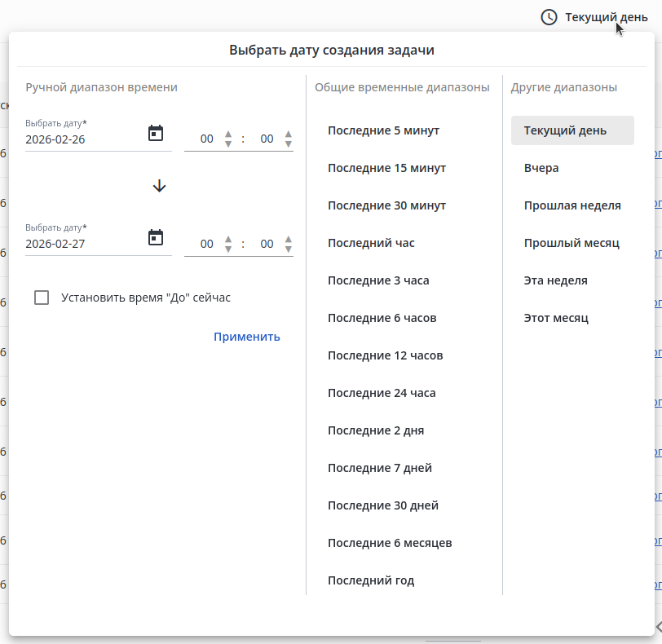Open calendar picker for end date
662x644 pixels.
click(156, 237)
